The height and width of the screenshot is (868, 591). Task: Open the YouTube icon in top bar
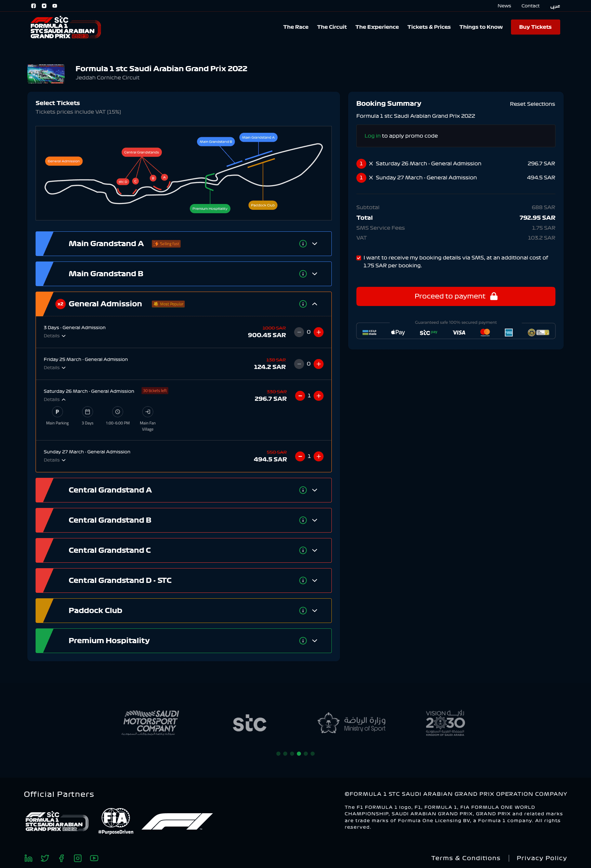click(x=55, y=5)
